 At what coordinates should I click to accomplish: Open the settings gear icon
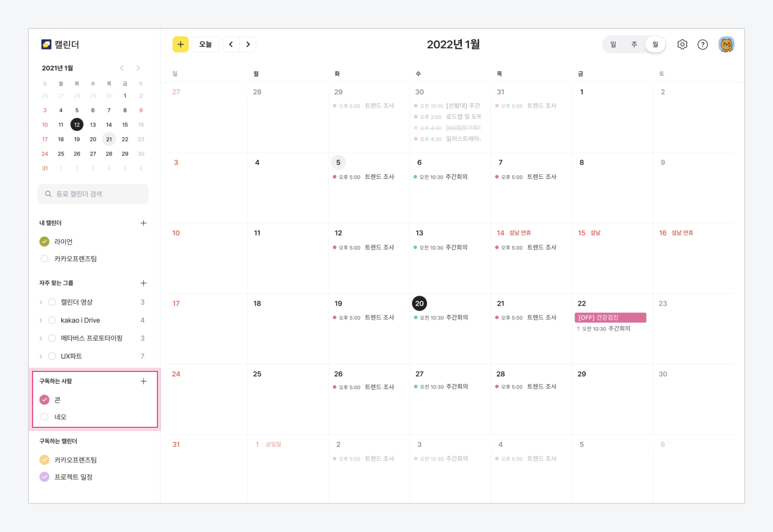click(682, 44)
